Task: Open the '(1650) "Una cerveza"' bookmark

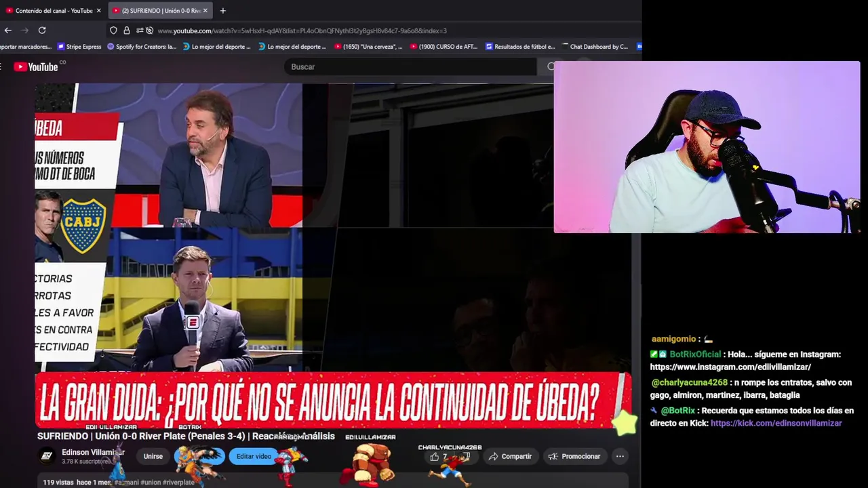Action: pos(368,47)
